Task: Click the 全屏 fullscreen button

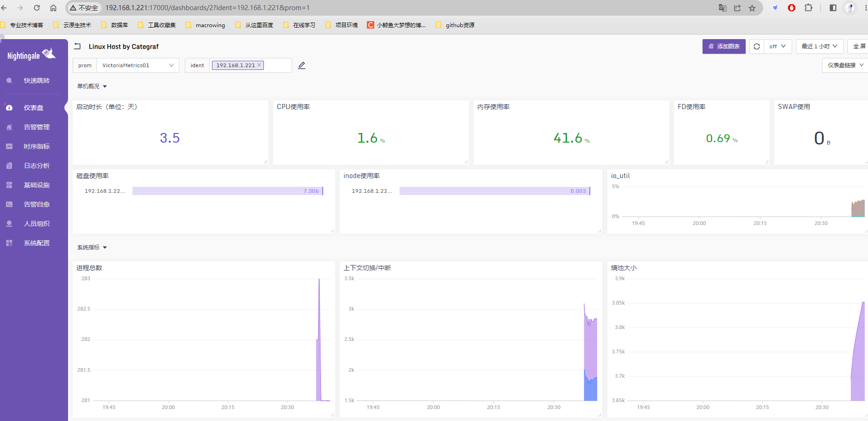Action: 858,46
